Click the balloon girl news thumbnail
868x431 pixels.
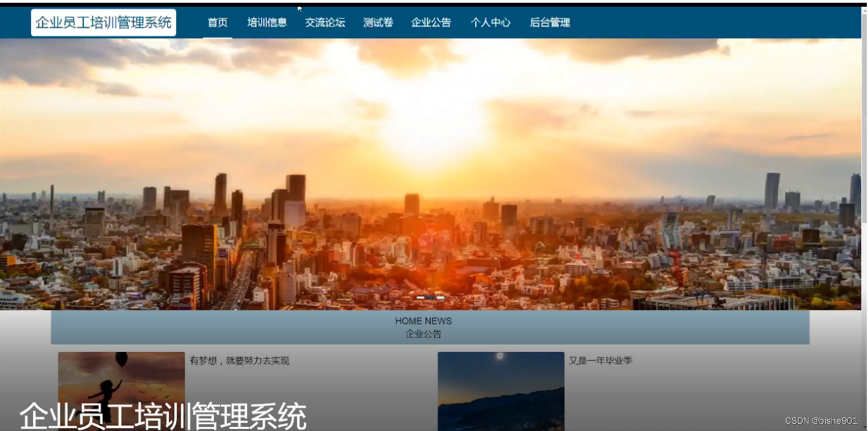121,391
